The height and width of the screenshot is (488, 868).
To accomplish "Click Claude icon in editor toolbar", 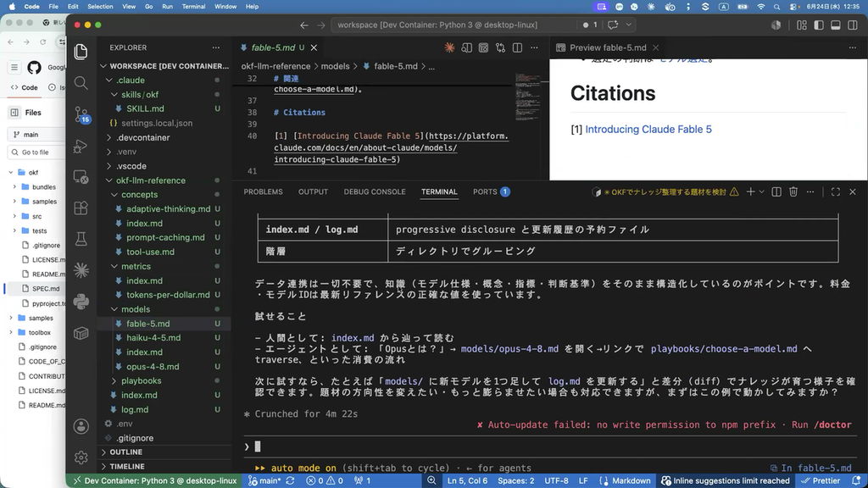I will [449, 47].
